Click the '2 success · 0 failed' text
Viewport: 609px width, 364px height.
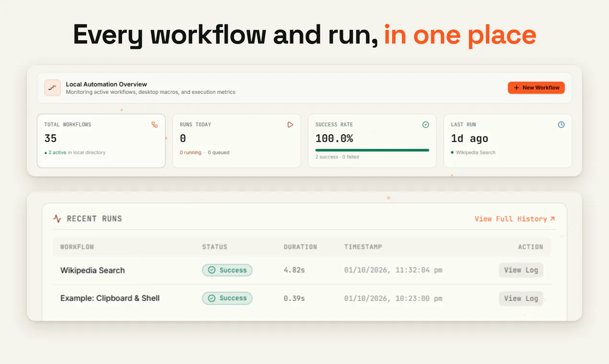click(x=337, y=157)
